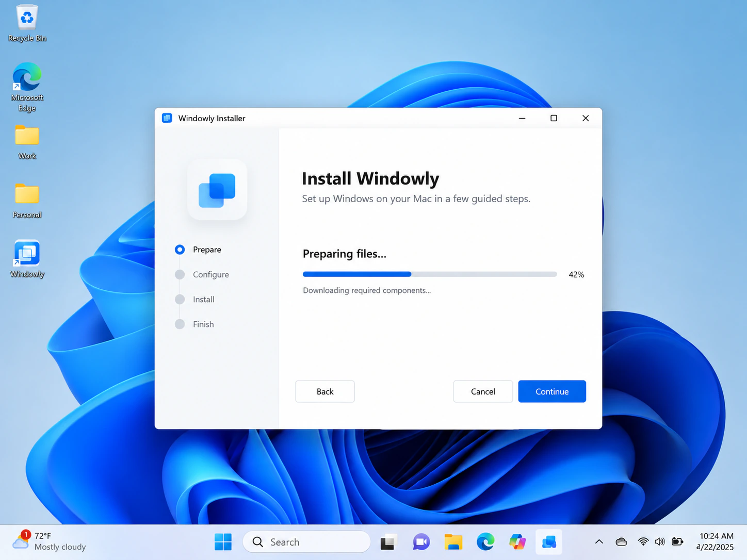Launch Edge from the taskbar
This screenshot has width=747, height=560.
click(485, 542)
